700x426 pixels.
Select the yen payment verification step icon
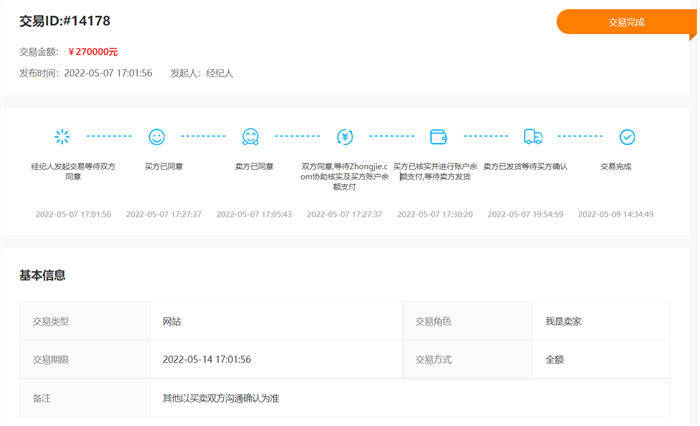[x=345, y=136]
